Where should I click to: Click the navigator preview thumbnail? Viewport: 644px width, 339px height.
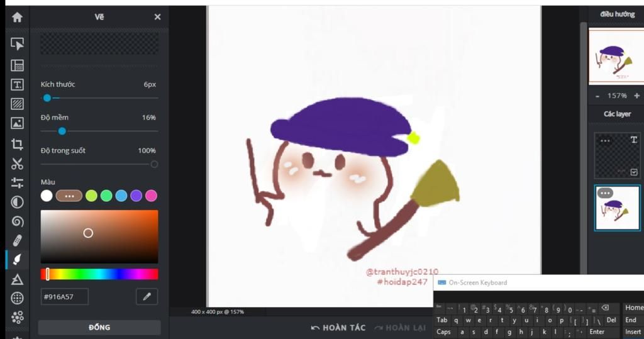click(616, 57)
